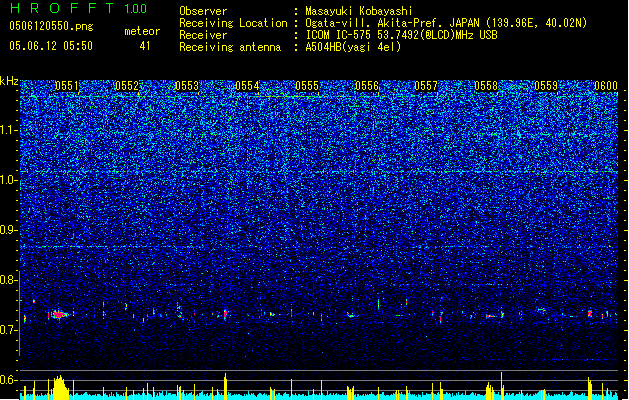The width and height of the screenshot is (629, 400).
Task: Click the 0552 time marker
Action: [127, 86]
